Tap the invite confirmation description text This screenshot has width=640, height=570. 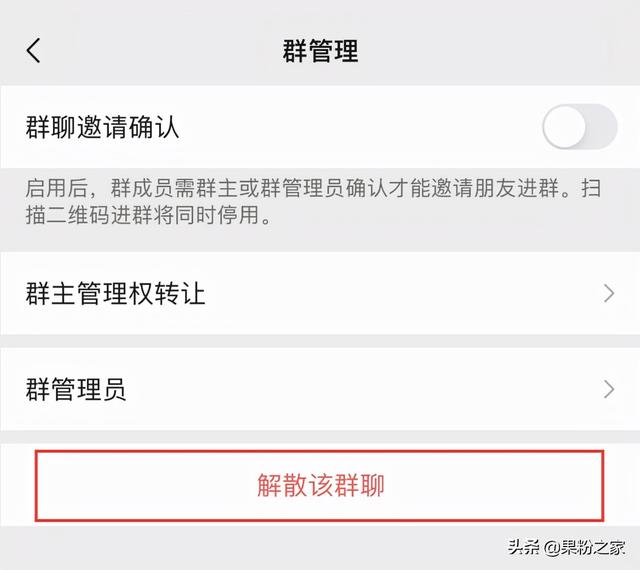[x=313, y=201]
